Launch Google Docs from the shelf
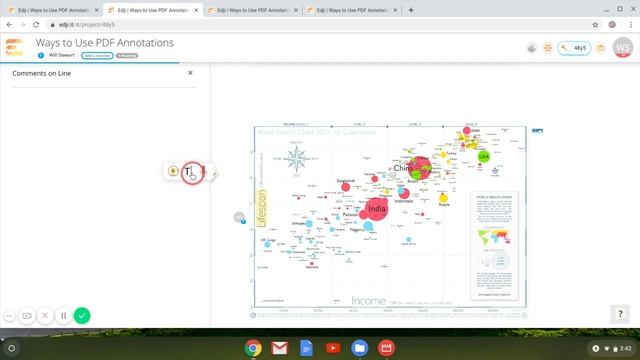Viewport: 640px width, 360px height. tap(306, 348)
